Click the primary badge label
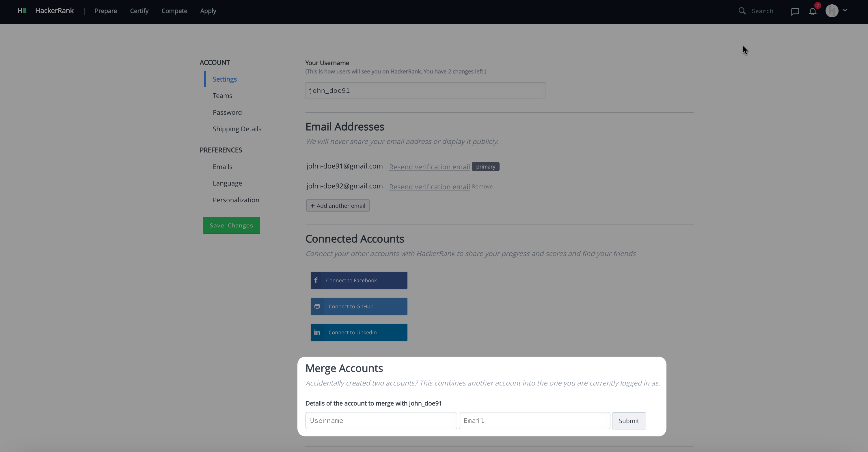 pyautogui.click(x=486, y=167)
